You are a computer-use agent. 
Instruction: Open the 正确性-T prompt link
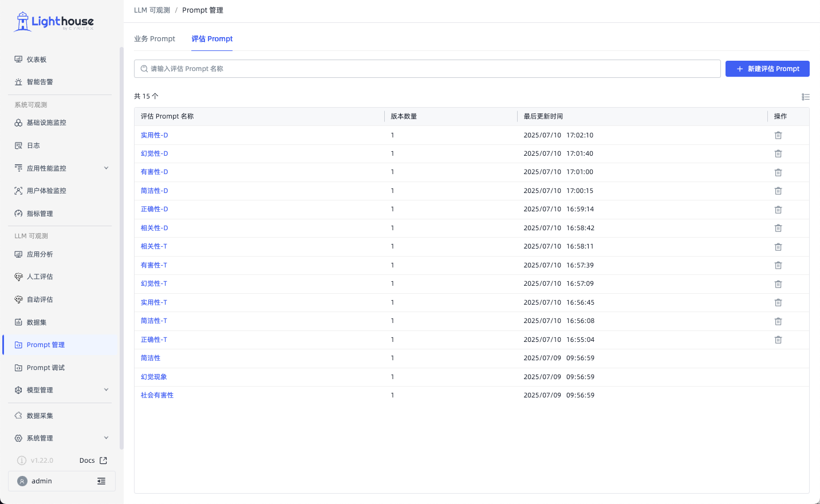coord(154,340)
